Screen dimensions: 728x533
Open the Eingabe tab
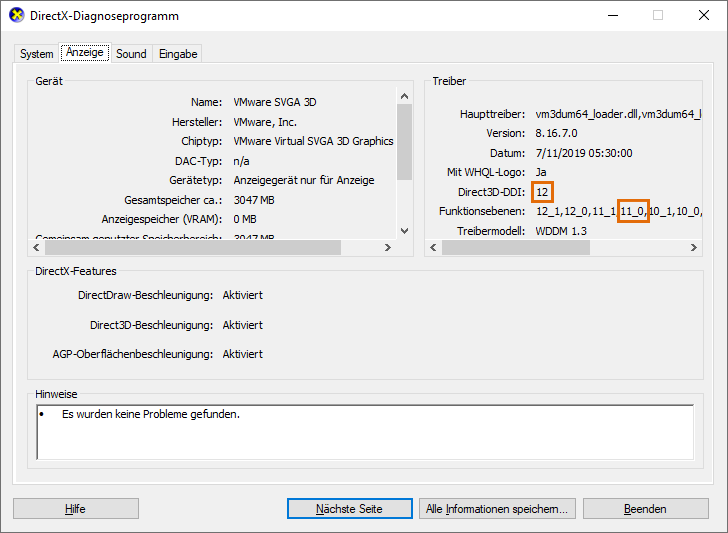[178, 54]
